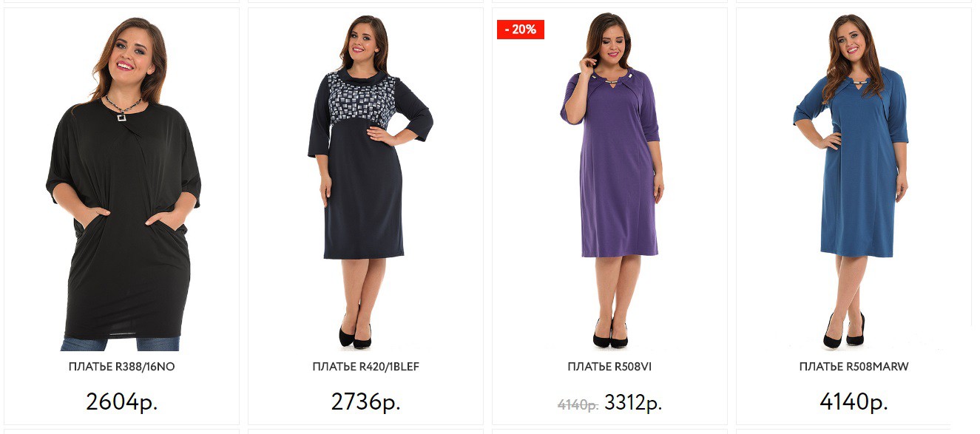Image resolution: width=980 pixels, height=434 pixels.
Task: Open the ПЛАТЬЕ R388/16NO title link
Action: tap(122, 367)
